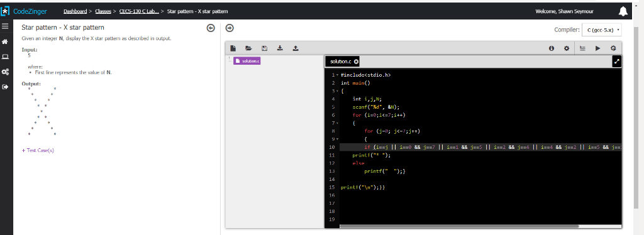The width and height of the screenshot is (644, 235).
Task: Expand the editor to fullscreen
Action: click(616, 62)
